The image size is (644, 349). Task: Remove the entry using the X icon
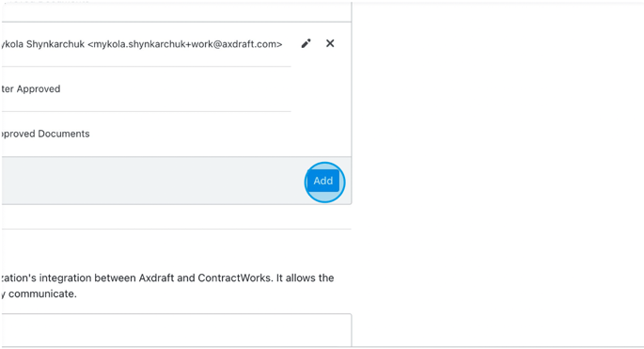click(x=330, y=43)
